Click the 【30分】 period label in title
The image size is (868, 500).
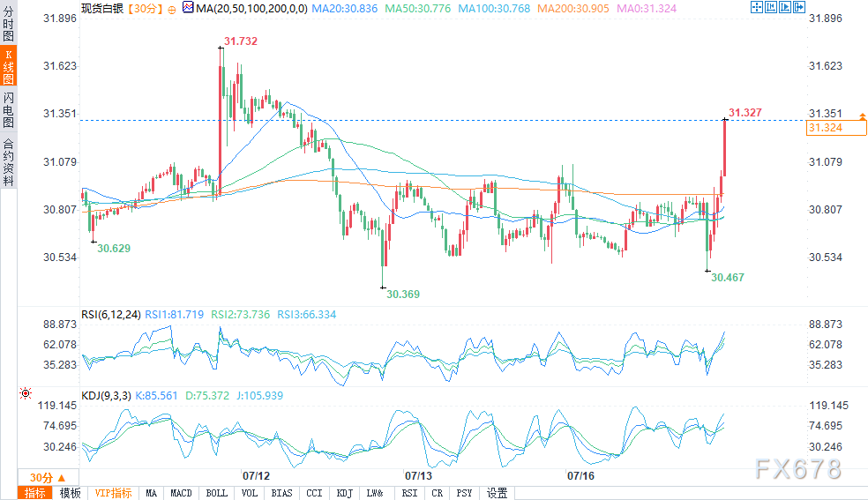coord(145,9)
